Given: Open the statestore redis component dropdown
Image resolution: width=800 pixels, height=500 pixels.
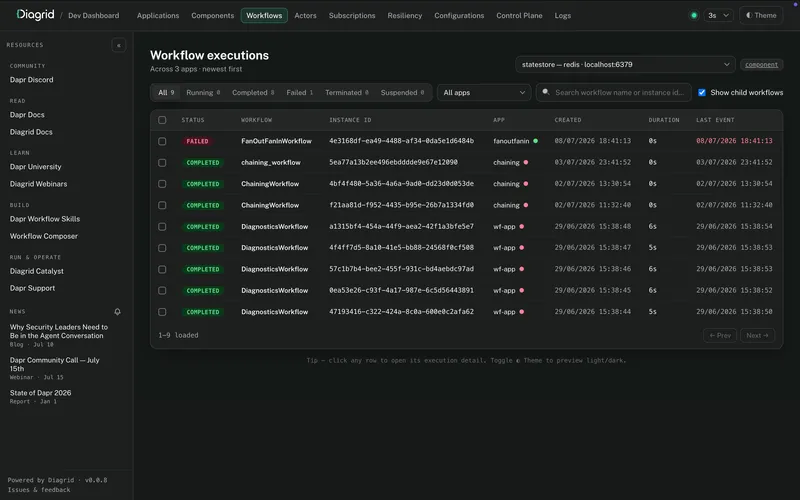Looking at the screenshot, I should [x=625, y=64].
